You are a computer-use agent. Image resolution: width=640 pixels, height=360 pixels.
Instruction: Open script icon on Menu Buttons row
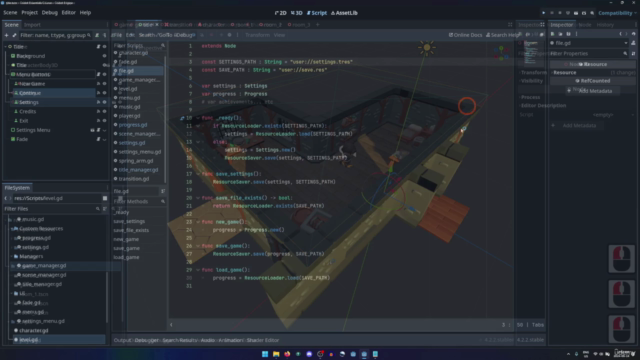click(x=98, y=75)
